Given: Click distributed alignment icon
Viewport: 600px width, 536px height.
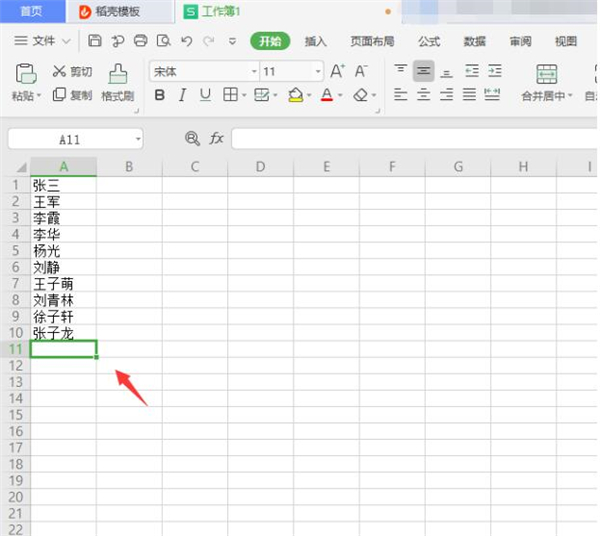Looking at the screenshot, I should pos(492,94).
